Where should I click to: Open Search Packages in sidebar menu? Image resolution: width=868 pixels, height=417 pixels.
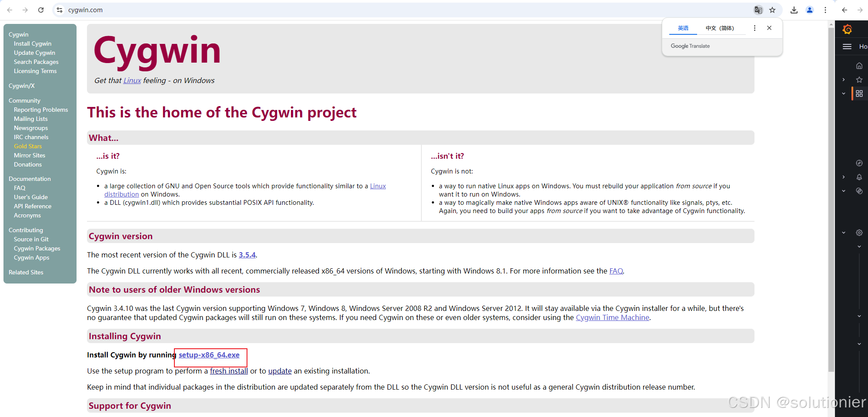point(36,62)
